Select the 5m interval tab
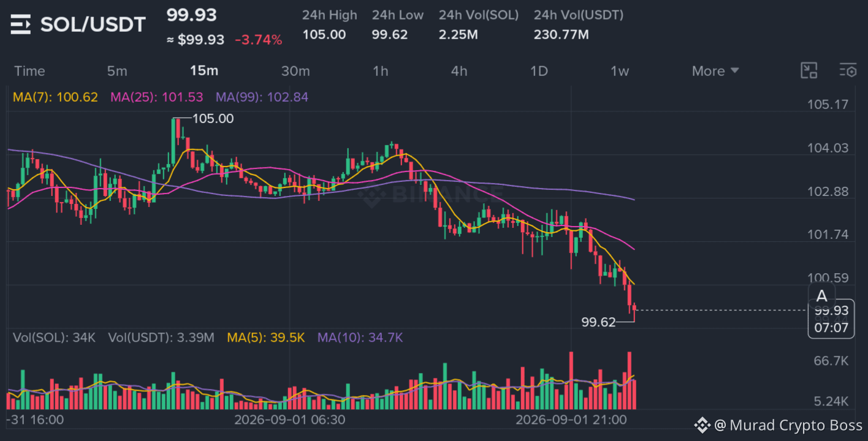 pyautogui.click(x=117, y=71)
